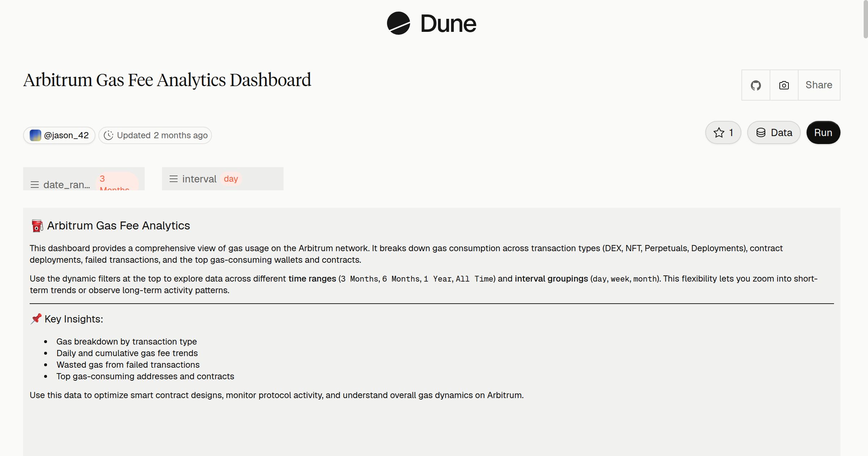Click the day value in interval

231,179
